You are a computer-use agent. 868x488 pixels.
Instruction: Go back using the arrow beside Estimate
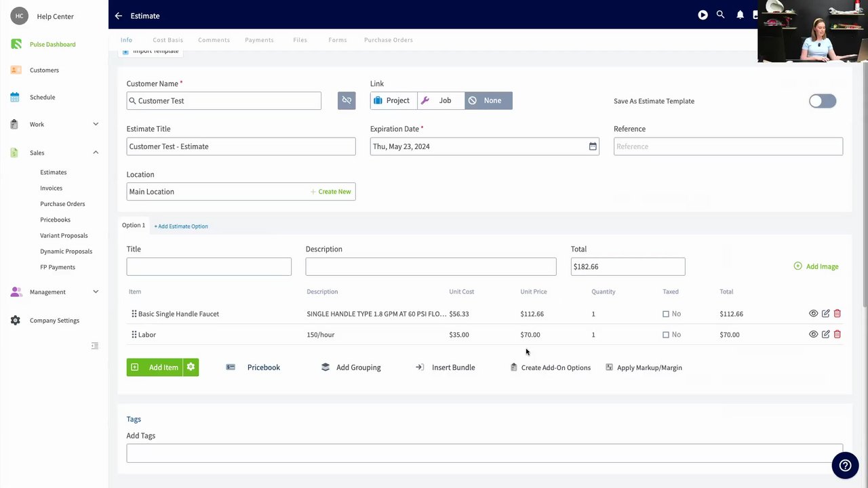pos(119,16)
